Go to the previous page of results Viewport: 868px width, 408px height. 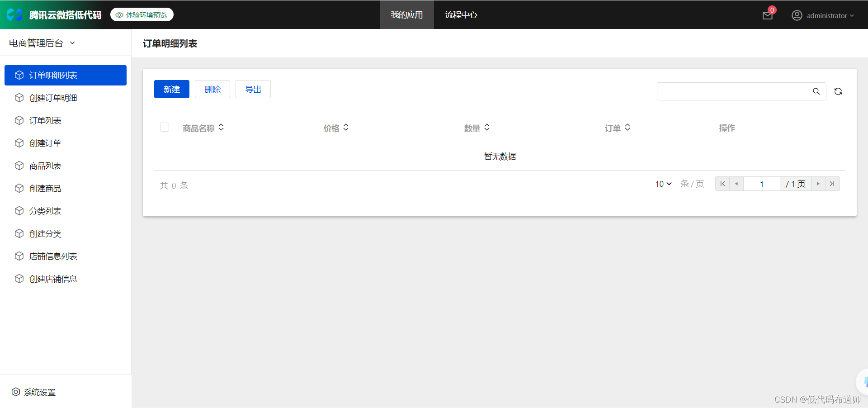(736, 184)
